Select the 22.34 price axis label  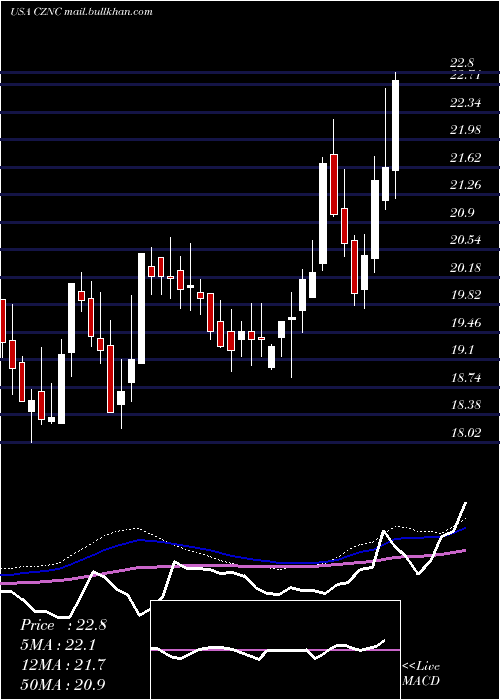click(466, 104)
